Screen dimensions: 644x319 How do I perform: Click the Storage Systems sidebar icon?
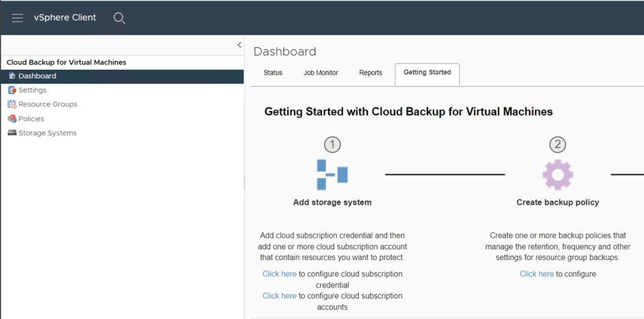click(12, 133)
